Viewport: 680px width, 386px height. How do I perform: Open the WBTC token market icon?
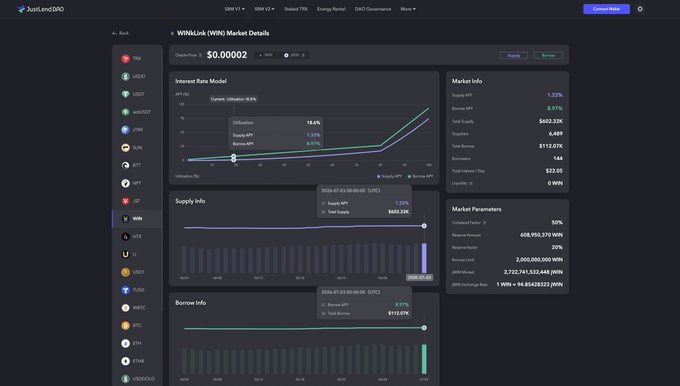[x=125, y=307]
